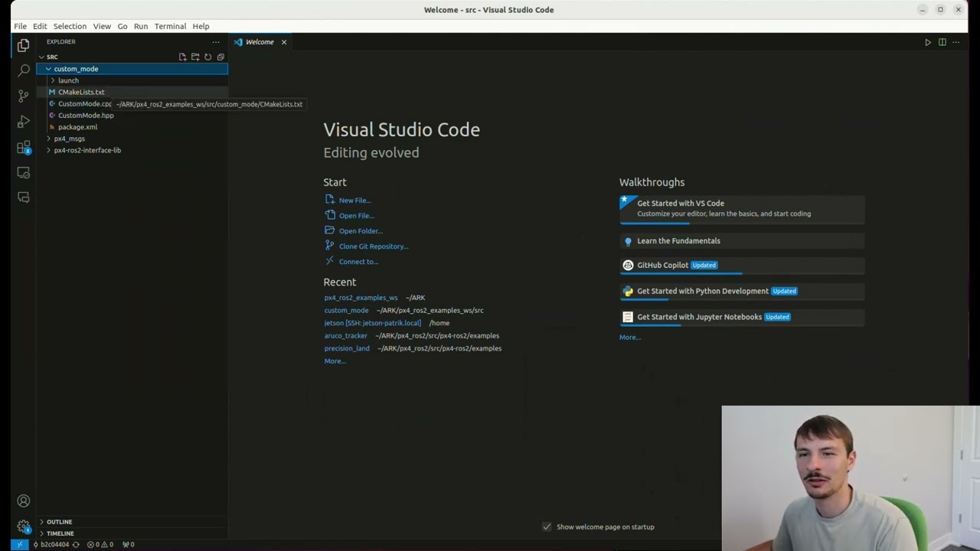Split the editor to the right
Viewport: 980px width, 551px height.
coord(942,42)
